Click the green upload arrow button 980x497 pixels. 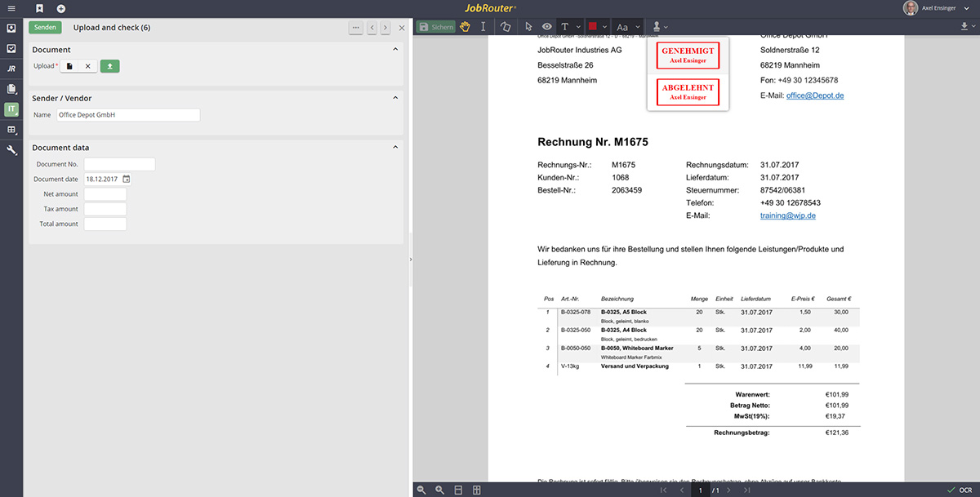pyautogui.click(x=110, y=66)
